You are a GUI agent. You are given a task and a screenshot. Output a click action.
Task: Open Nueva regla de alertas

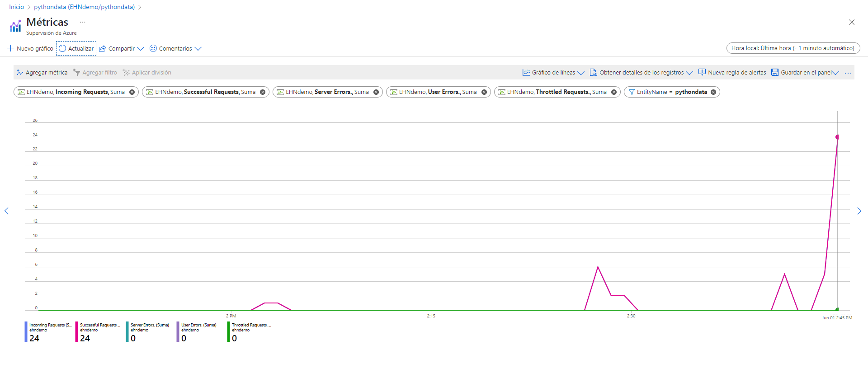tap(732, 72)
